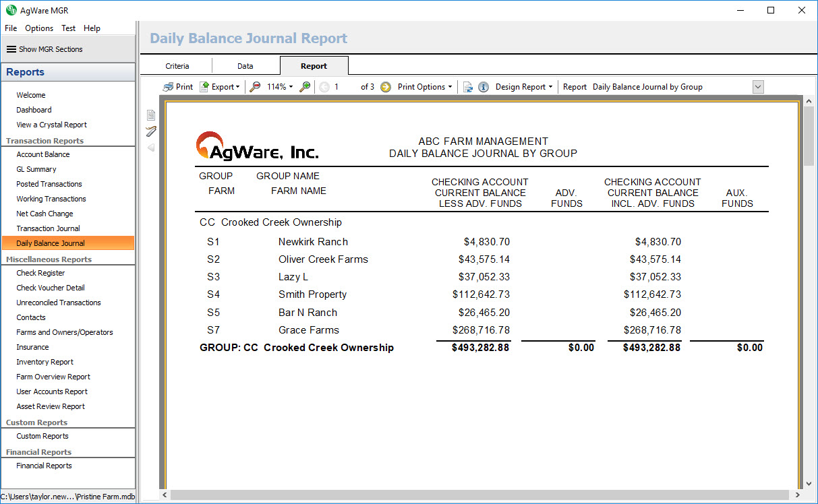The height and width of the screenshot is (504, 818).
Task: Click the zoom in magnifier icon
Action: (x=305, y=87)
